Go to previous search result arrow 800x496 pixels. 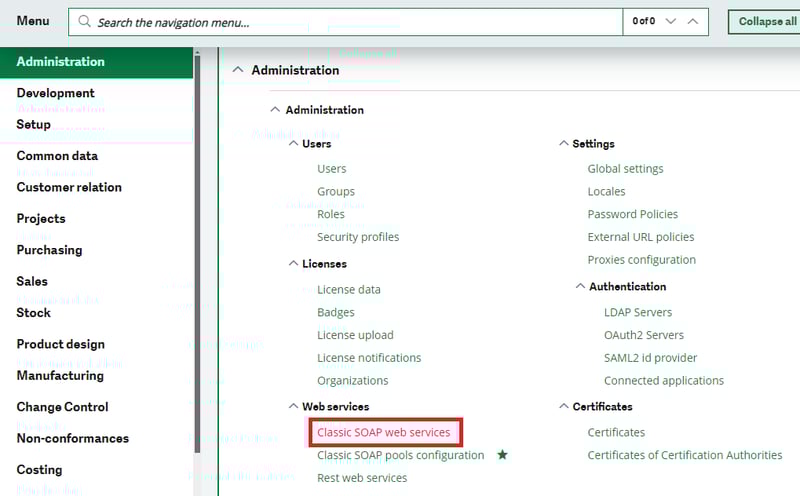pos(693,21)
